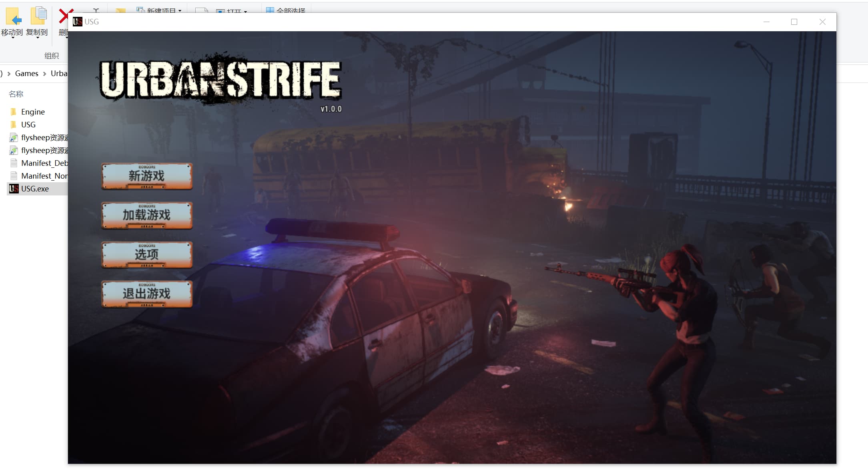Start a new game with 新游戏
The image size is (868, 471).
[147, 176]
